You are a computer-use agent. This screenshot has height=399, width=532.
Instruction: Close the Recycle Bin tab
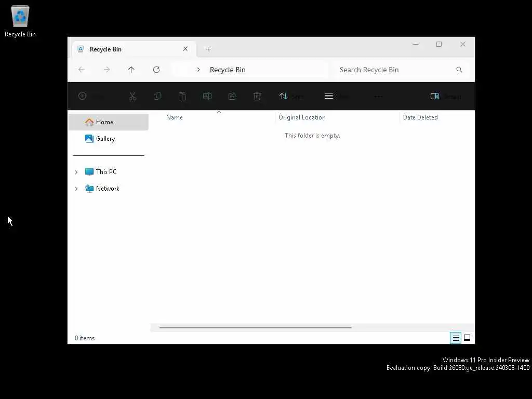point(185,49)
